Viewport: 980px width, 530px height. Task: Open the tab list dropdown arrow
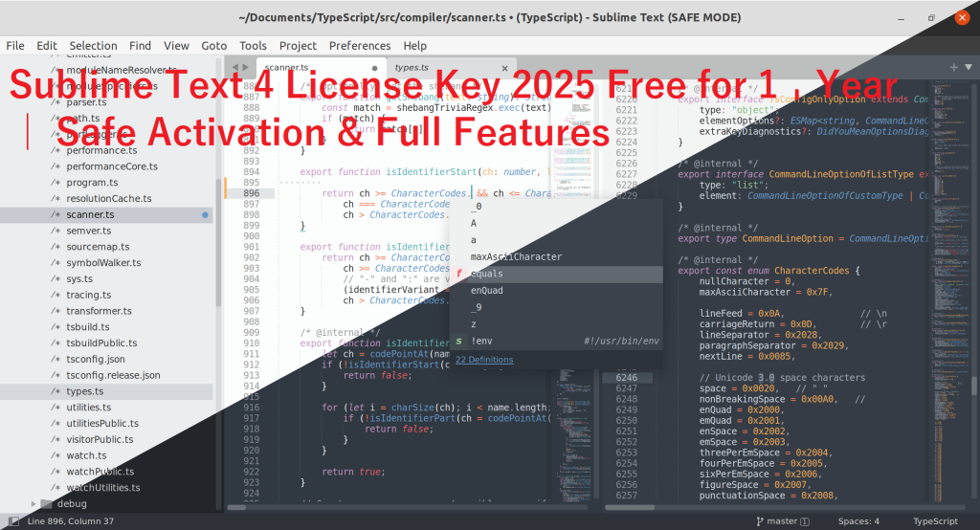(968, 67)
